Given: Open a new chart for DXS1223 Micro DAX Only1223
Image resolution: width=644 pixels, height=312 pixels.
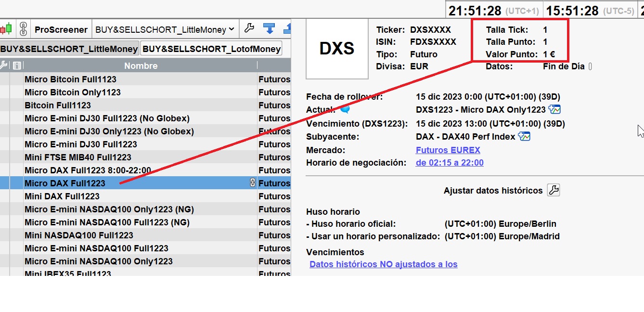Looking at the screenshot, I should click(554, 109).
